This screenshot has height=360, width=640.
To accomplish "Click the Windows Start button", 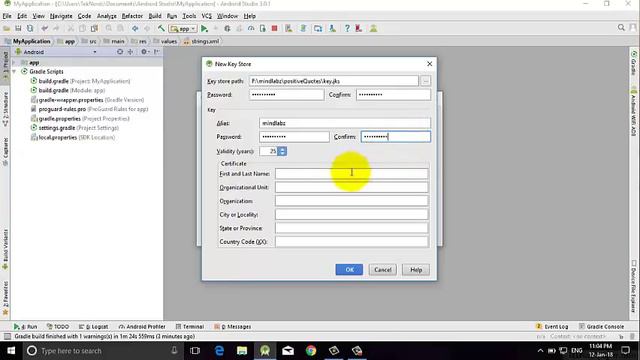I will point(11,351).
